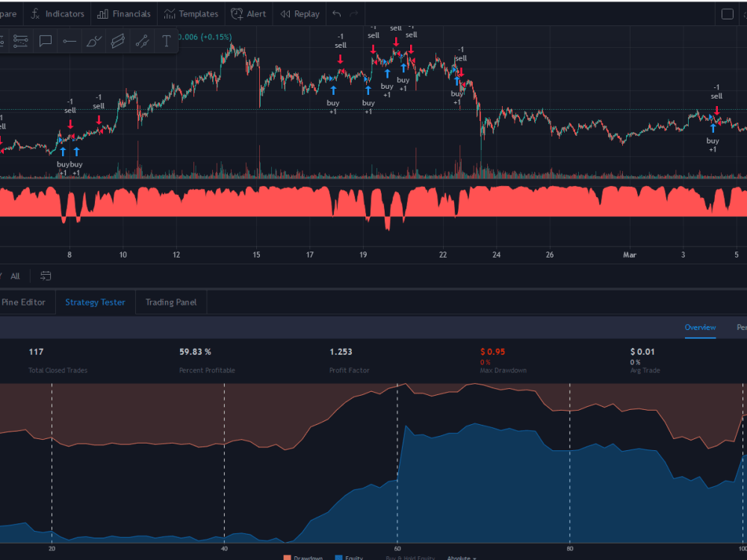The height and width of the screenshot is (560, 747).
Task: Open the Trading Panel tab
Action: (x=170, y=302)
